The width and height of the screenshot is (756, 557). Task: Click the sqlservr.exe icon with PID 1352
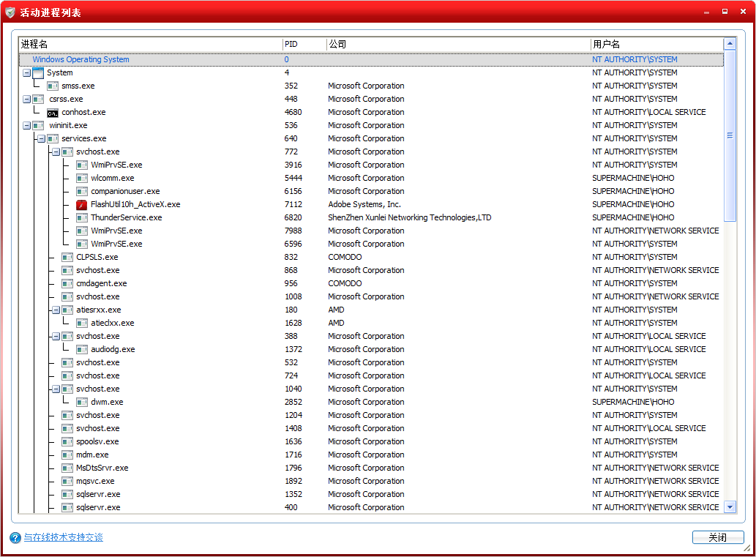click(67, 494)
